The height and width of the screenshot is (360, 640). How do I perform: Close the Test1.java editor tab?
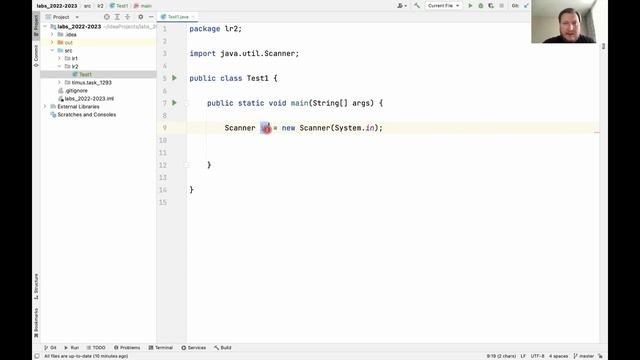pos(193,17)
